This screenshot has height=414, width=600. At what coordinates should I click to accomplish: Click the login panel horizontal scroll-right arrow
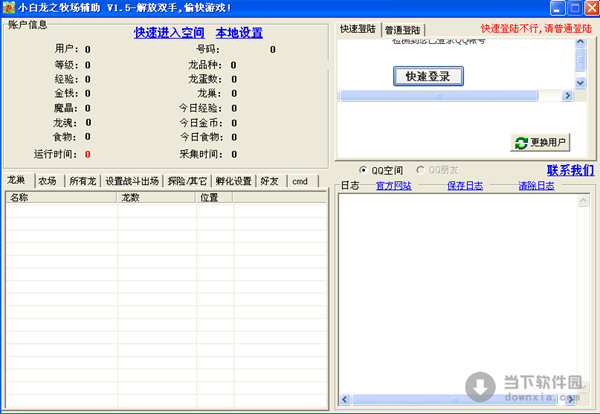[568, 96]
